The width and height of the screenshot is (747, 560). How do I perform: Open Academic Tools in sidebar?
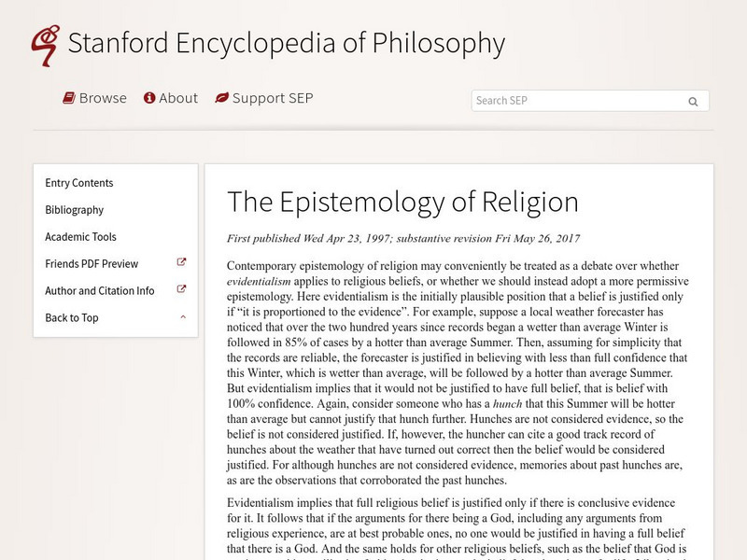81,237
